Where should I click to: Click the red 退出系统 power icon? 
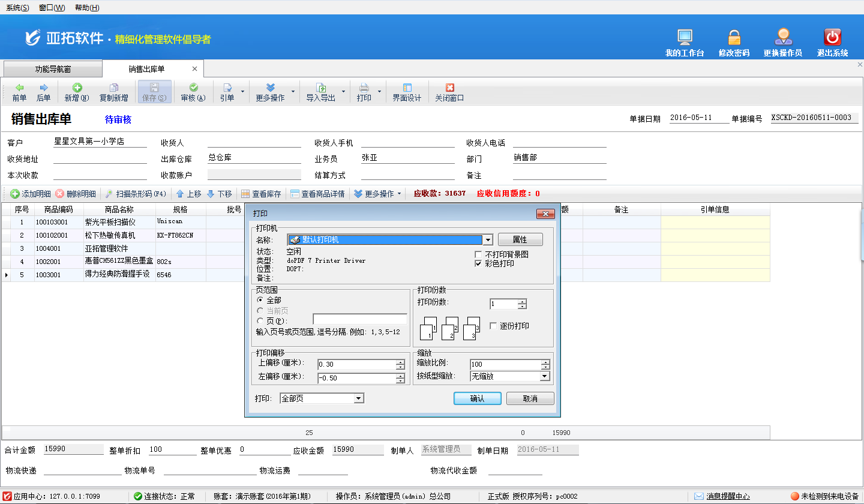click(832, 38)
